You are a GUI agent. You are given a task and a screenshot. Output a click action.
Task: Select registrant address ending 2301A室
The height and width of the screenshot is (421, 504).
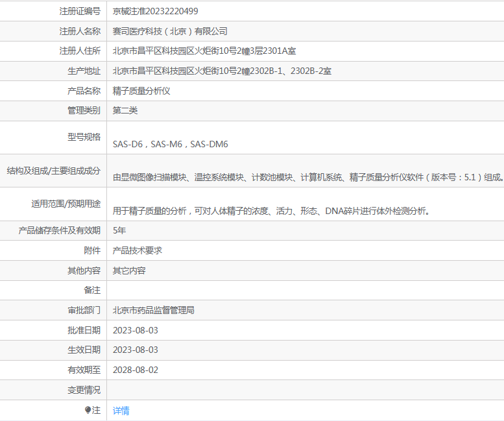[x=204, y=51]
